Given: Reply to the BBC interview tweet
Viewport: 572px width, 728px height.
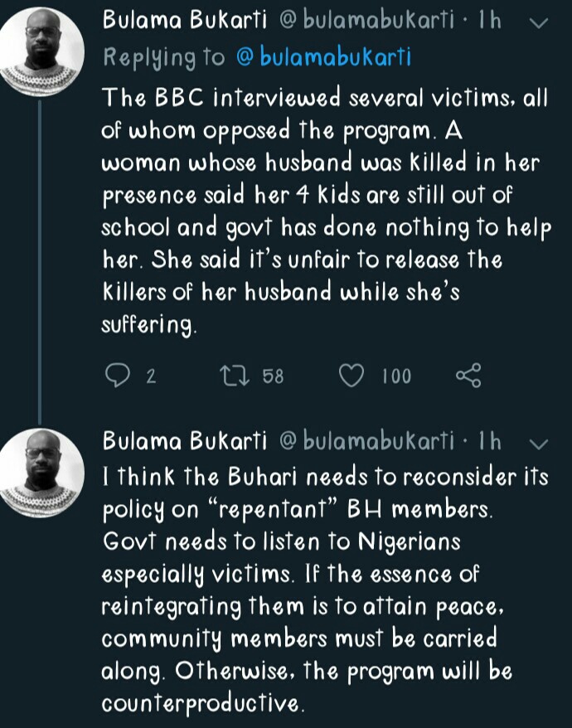Looking at the screenshot, I should pos(119,376).
